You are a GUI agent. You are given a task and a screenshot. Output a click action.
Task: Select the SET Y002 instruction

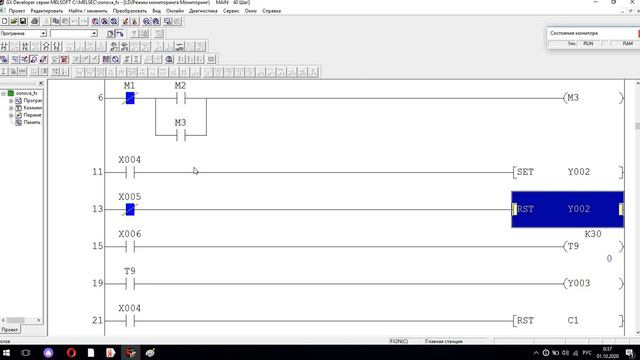(x=568, y=172)
